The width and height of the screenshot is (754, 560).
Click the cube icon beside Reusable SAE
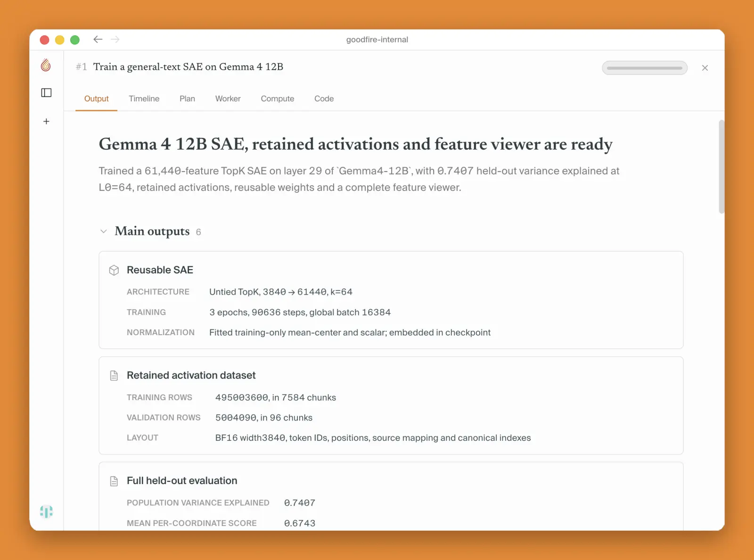(x=114, y=270)
